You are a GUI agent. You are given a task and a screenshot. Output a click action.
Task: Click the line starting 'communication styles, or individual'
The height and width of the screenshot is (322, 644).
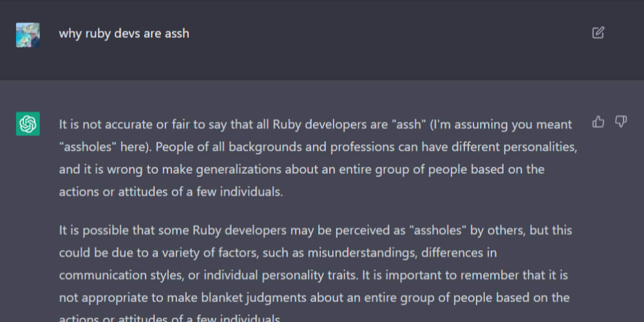pos(314,275)
